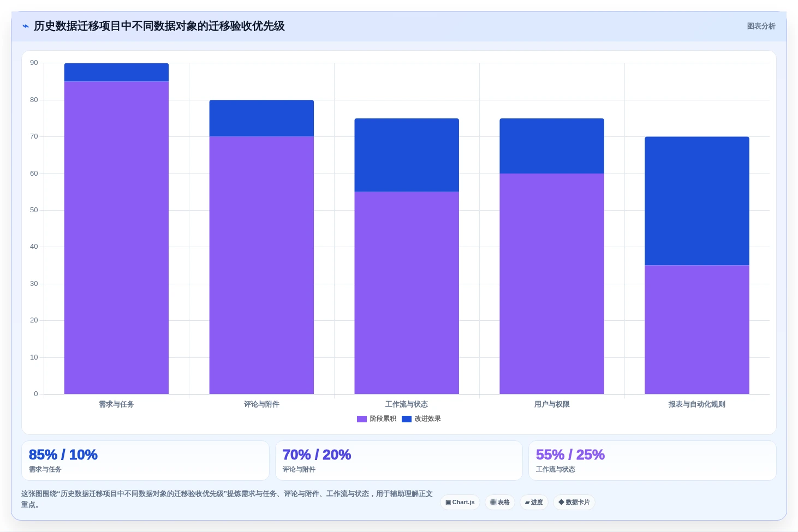The width and height of the screenshot is (798, 532).
Task: Click the blue bar segment for 报表与自动化规则
Action: click(697, 201)
